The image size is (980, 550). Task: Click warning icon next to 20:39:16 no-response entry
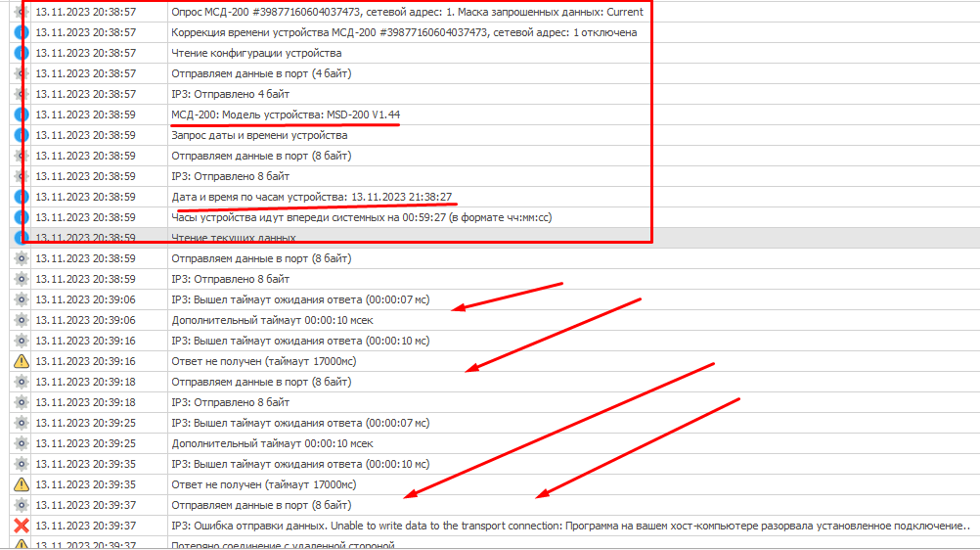click(x=22, y=361)
